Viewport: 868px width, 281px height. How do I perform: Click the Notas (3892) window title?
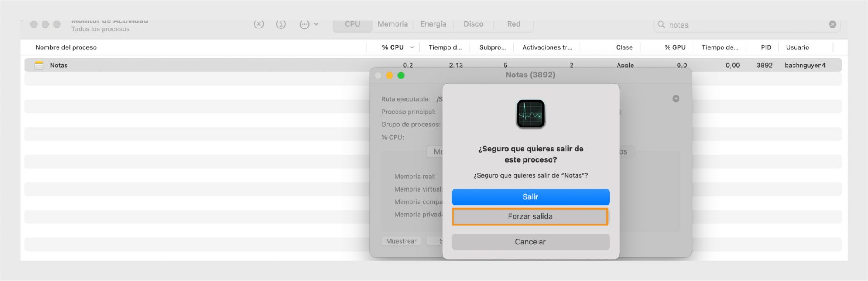click(x=530, y=75)
